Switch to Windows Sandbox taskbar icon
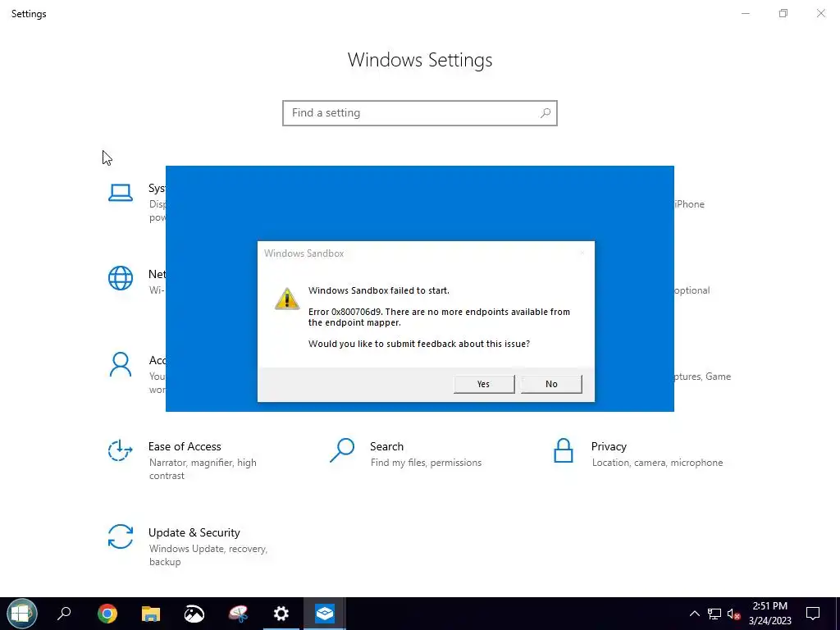Viewport: 840px width, 630px height. pos(325,614)
